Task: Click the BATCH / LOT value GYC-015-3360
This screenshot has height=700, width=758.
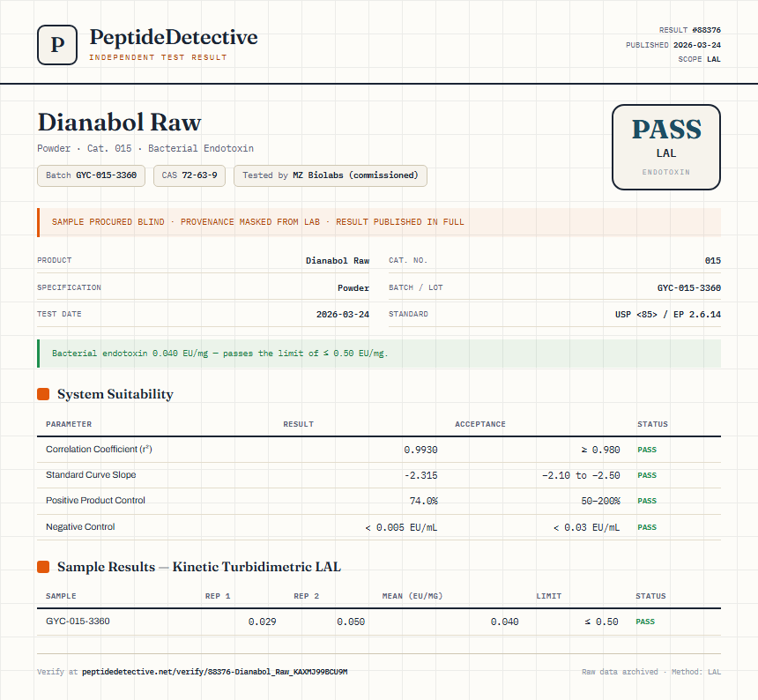Action: pyautogui.click(x=689, y=287)
